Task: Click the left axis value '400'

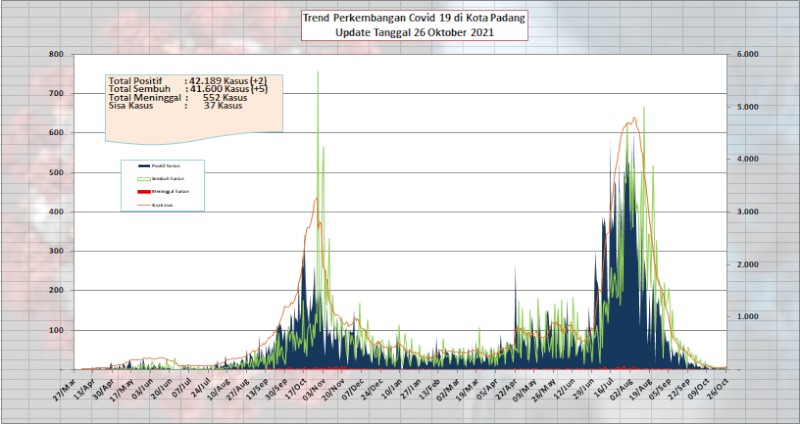Action: click(x=56, y=212)
